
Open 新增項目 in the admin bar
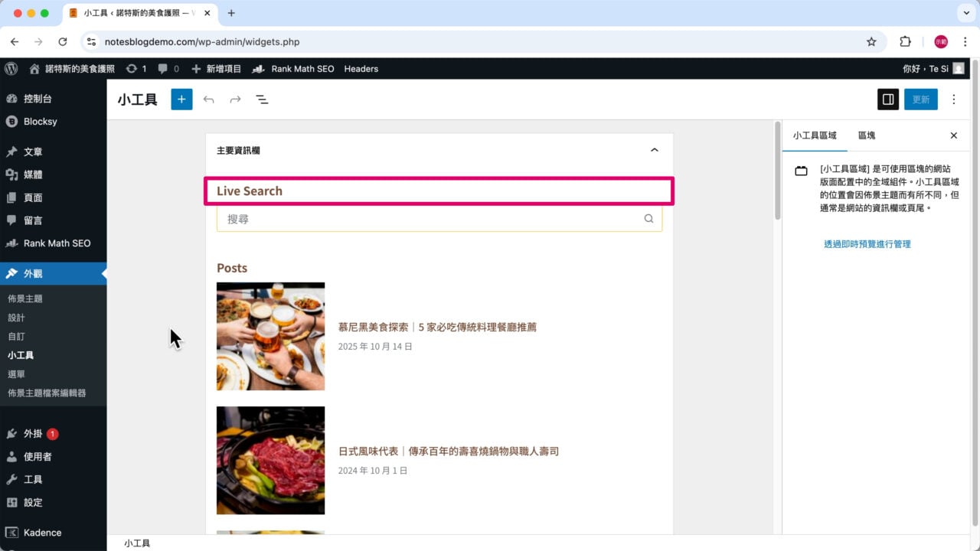coord(217,69)
